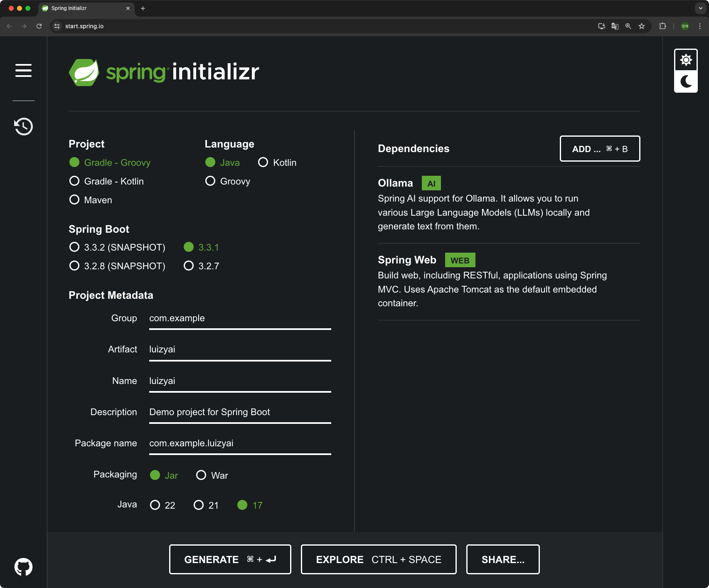
Task: Open the GitHub link icon
Action: coord(23,567)
